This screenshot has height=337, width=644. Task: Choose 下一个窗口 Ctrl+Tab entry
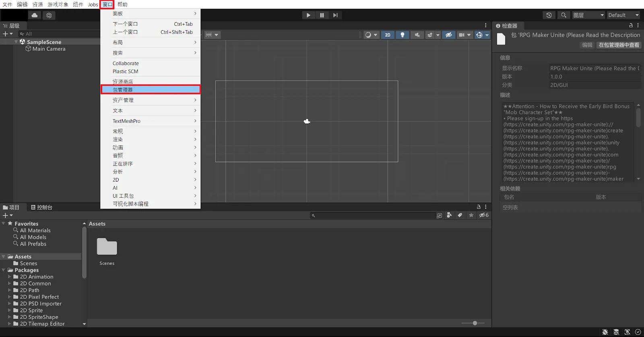tap(151, 24)
